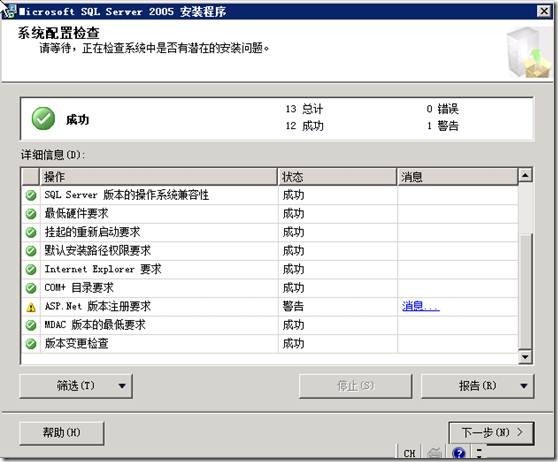558x462 pixels.
Task: Click the status icon next to 最低硬件要求
Action: coord(31,214)
